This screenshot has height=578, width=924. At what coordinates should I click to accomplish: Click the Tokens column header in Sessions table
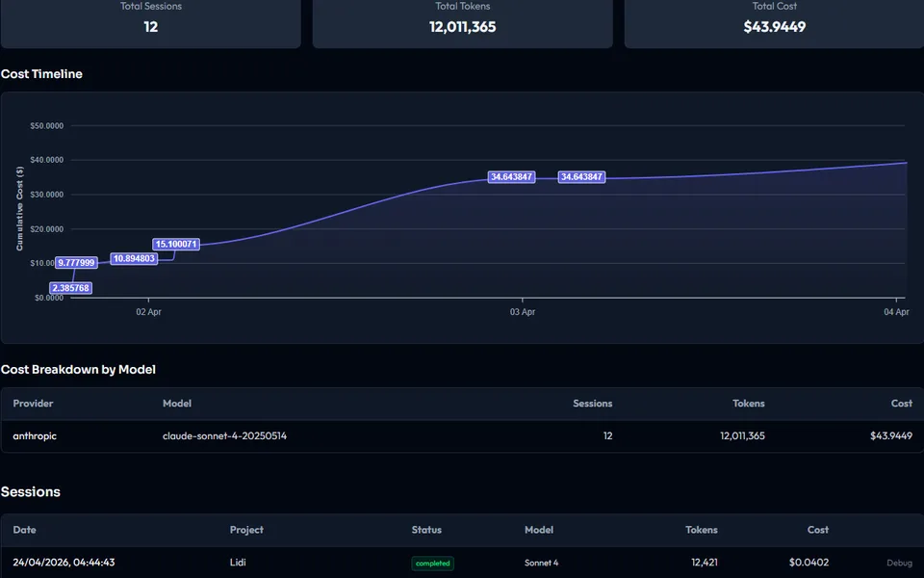click(x=702, y=530)
